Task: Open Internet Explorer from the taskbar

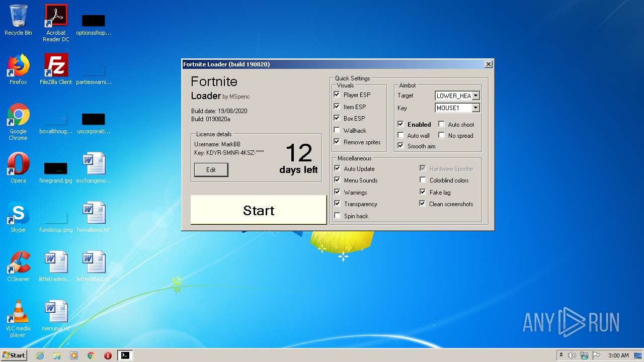Action: [40, 355]
